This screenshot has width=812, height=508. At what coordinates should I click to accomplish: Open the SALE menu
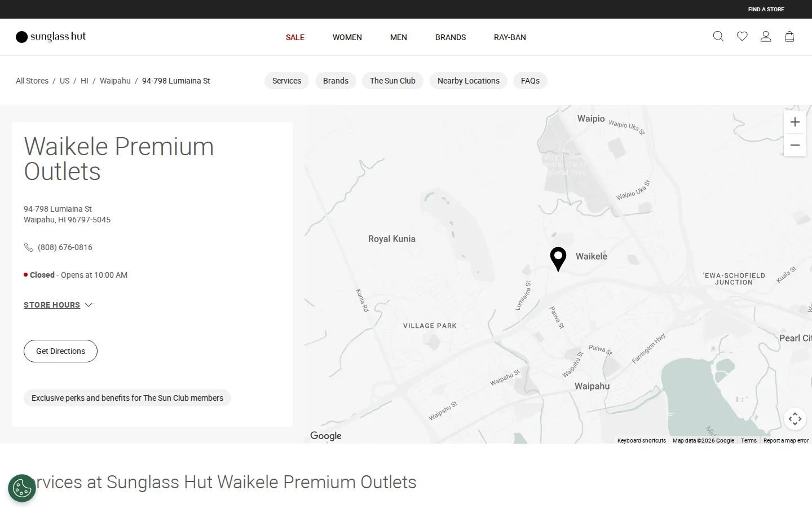(295, 37)
